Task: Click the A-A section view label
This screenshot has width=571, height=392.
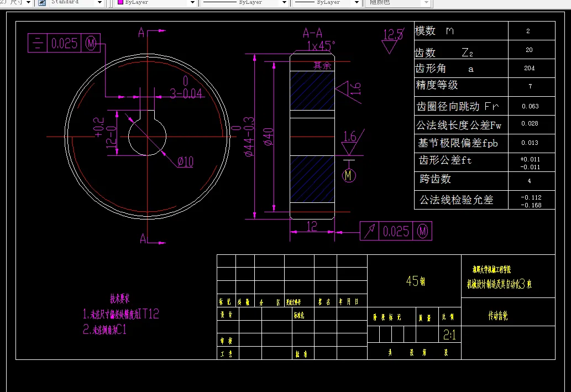Action: pos(311,32)
